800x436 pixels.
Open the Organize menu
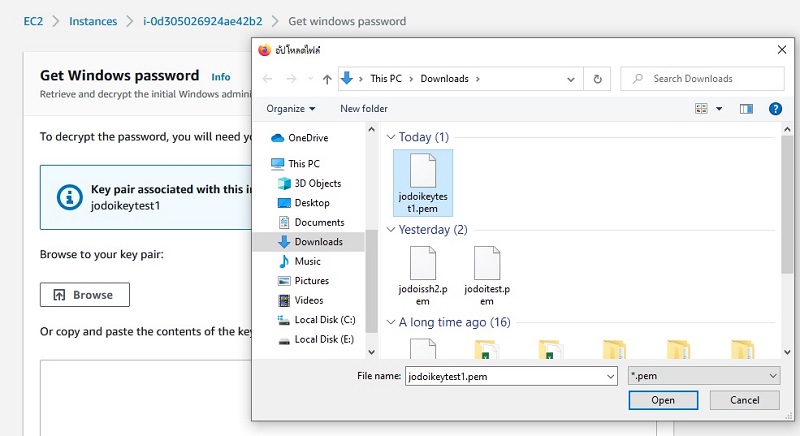[x=291, y=108]
